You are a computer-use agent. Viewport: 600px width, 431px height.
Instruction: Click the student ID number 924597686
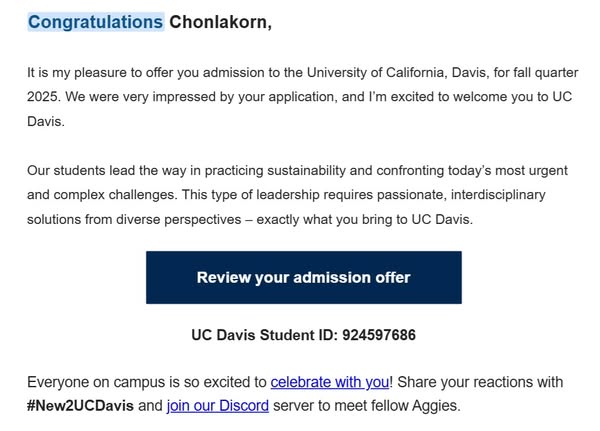coord(378,335)
